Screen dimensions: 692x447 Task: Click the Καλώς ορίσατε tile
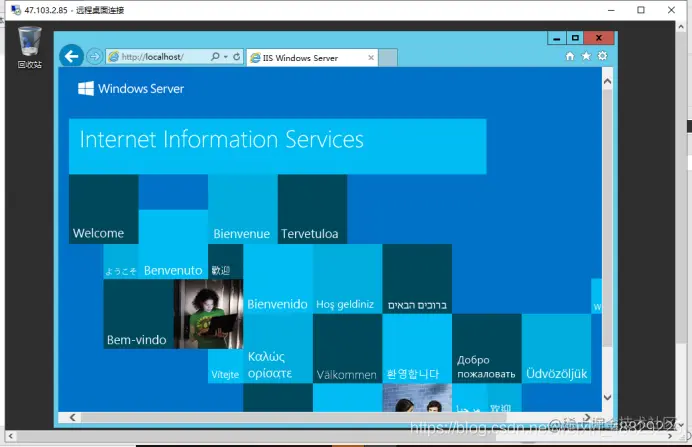(278, 348)
